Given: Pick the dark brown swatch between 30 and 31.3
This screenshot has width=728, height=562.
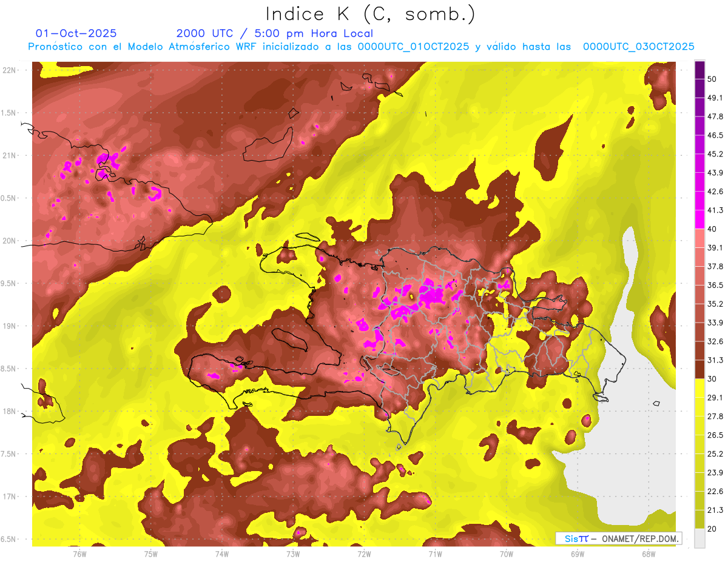Looking at the screenshot, I should pos(699,369).
